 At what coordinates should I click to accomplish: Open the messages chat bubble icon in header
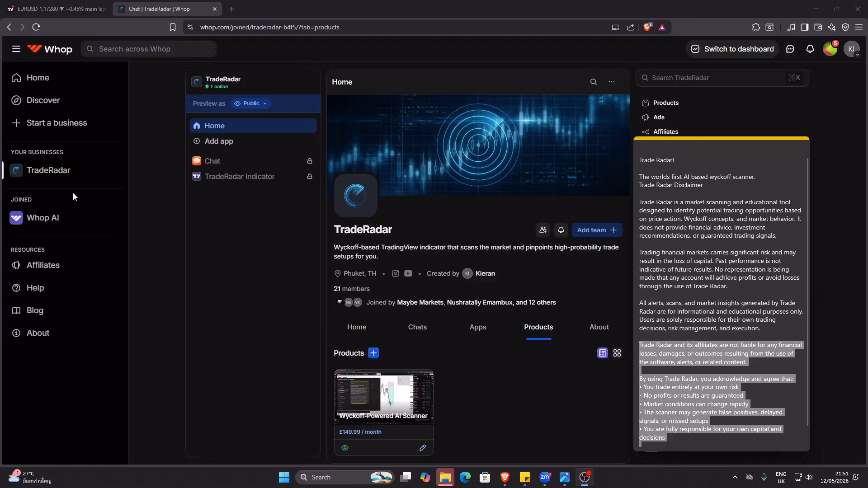pyautogui.click(x=790, y=49)
